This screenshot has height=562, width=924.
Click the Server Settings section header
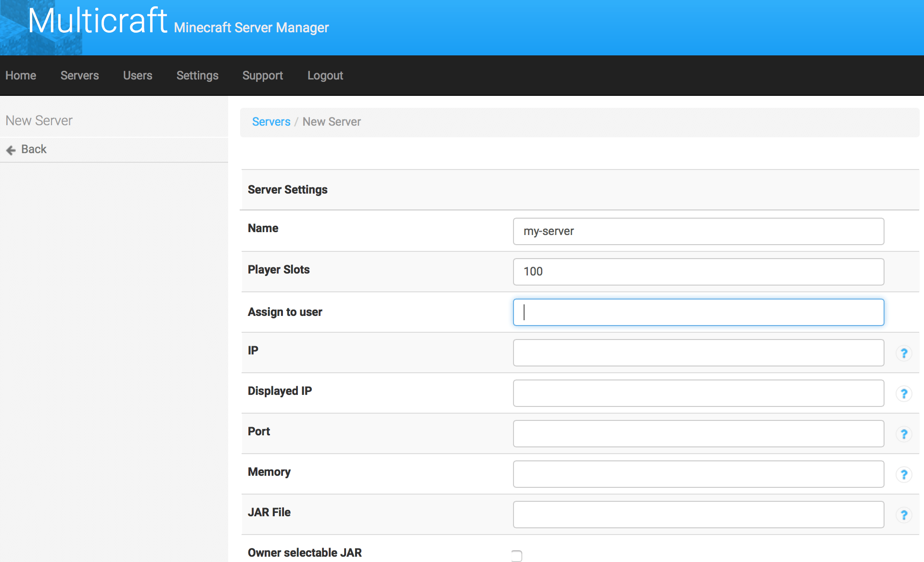[287, 190]
